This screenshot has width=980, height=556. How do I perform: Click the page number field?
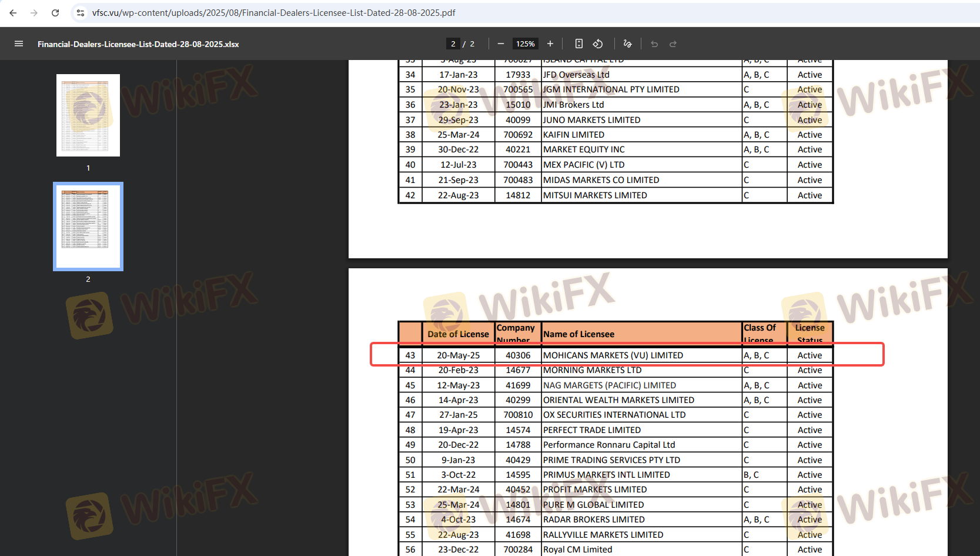click(453, 44)
